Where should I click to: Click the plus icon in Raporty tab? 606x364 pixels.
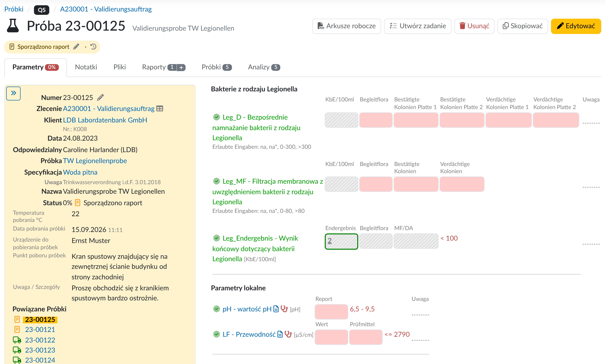(x=181, y=67)
